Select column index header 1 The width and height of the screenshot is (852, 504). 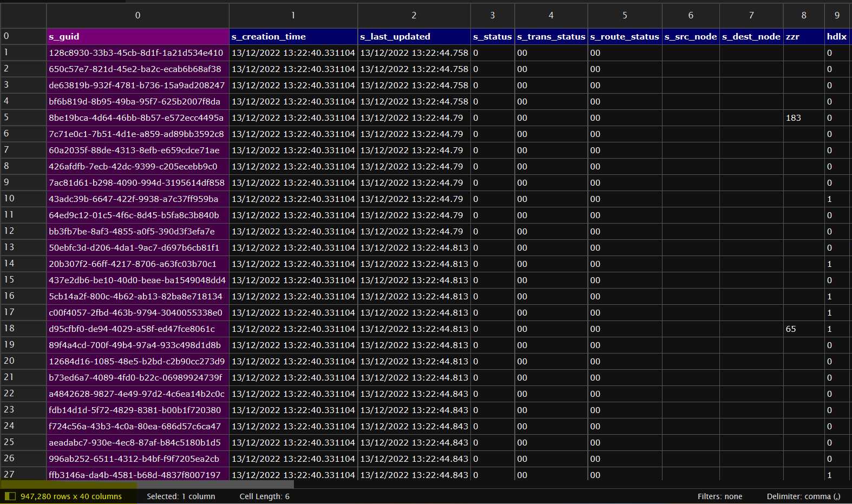pos(293,16)
